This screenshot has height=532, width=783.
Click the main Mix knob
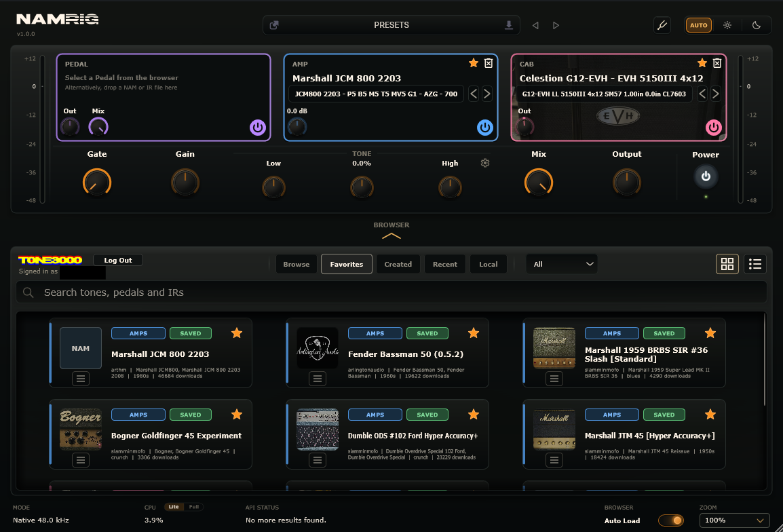(x=538, y=183)
